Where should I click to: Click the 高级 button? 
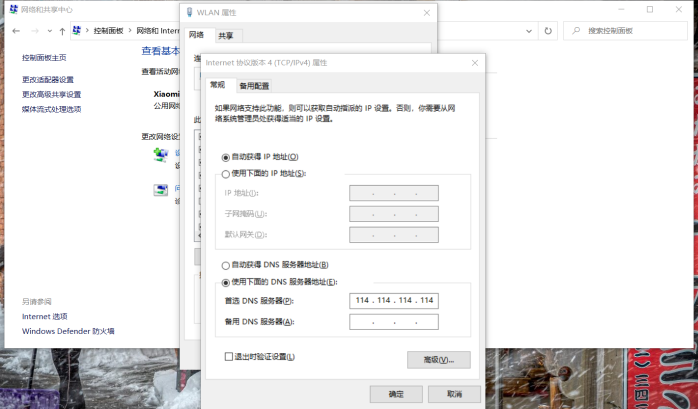click(x=438, y=359)
